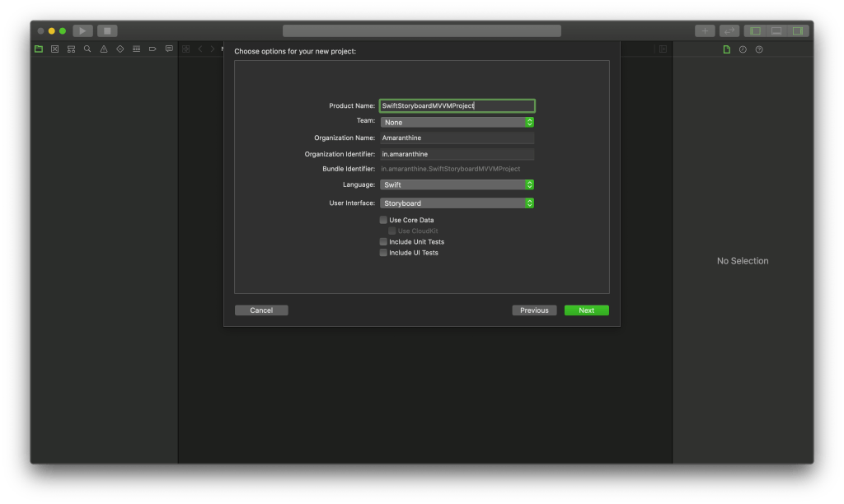
Task: Open the Find navigator magnifier icon
Action: [87, 49]
